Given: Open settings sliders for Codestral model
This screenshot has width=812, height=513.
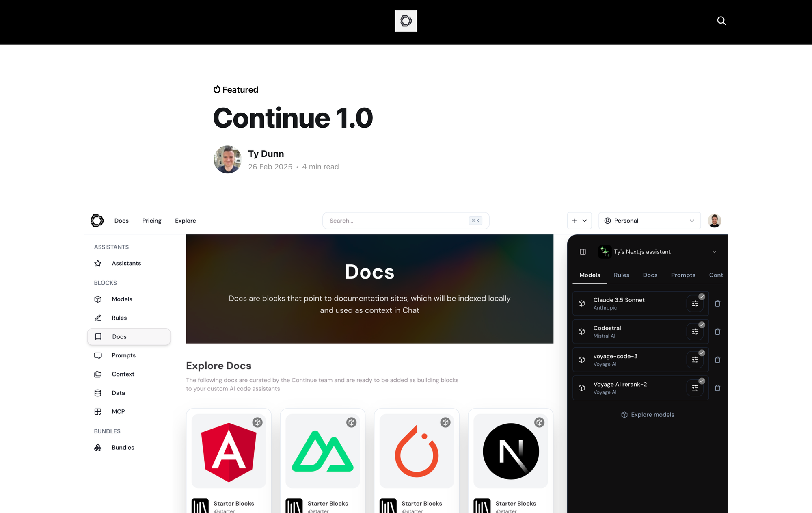Looking at the screenshot, I should click(695, 331).
